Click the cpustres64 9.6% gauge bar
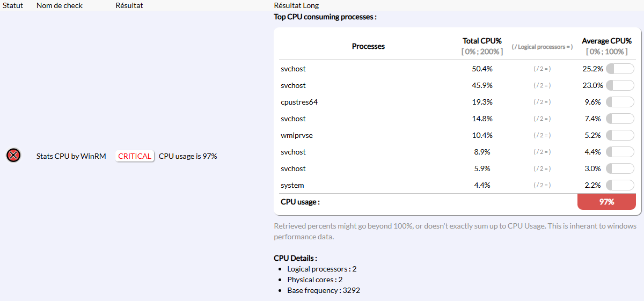 [620, 102]
